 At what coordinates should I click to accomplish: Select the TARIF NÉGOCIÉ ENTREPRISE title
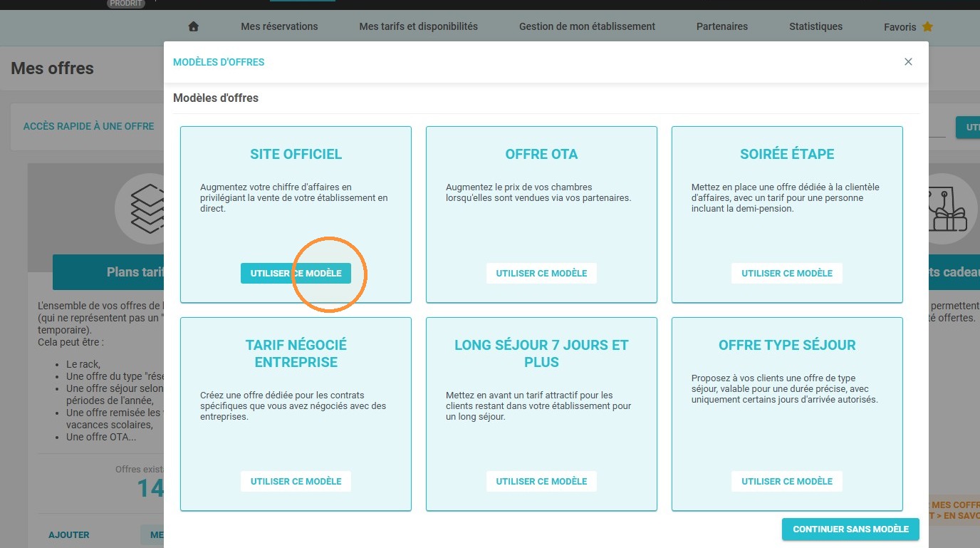click(296, 353)
